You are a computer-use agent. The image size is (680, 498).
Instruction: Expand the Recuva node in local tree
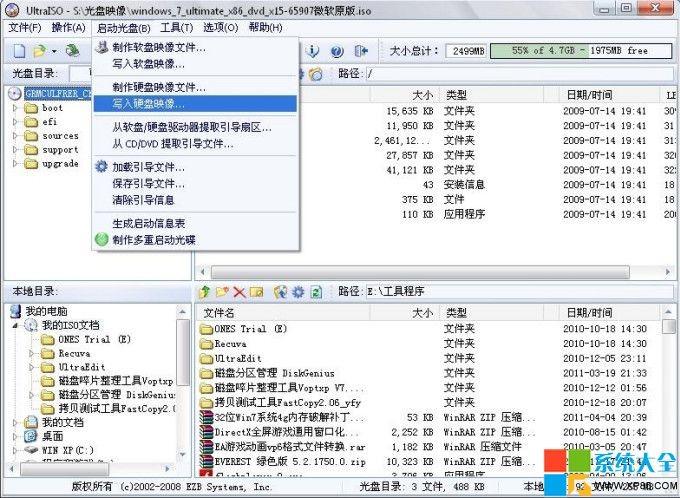coord(31,354)
